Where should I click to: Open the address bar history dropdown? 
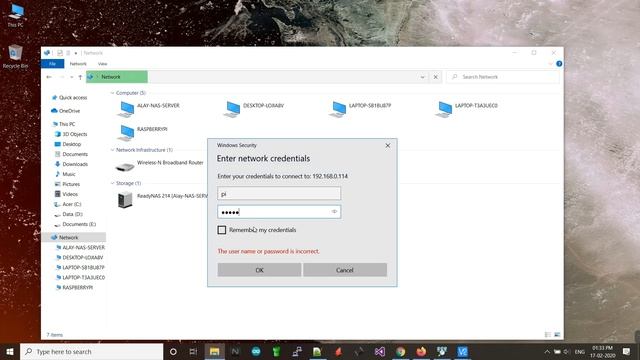tap(422, 77)
